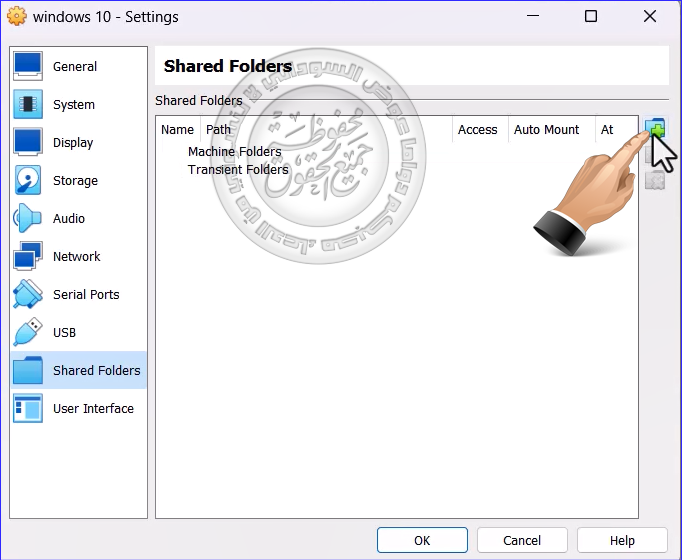Select the Audio settings category
The image size is (682, 560).
[x=69, y=219]
